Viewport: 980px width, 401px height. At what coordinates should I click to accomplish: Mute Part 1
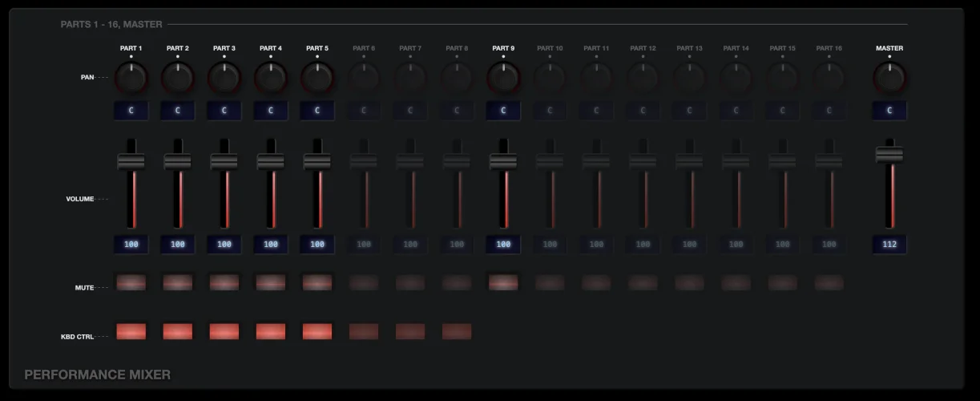[x=131, y=282]
